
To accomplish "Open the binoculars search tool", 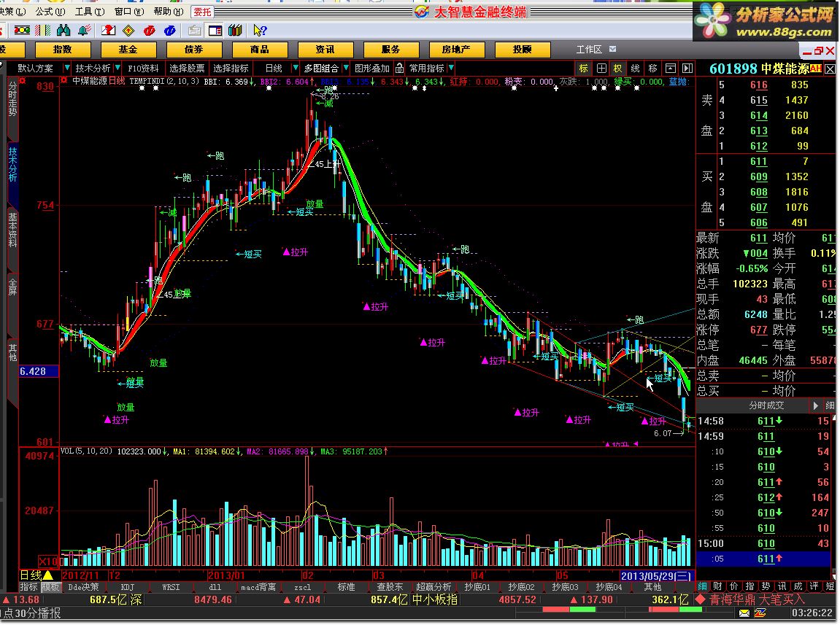I will click(x=63, y=31).
